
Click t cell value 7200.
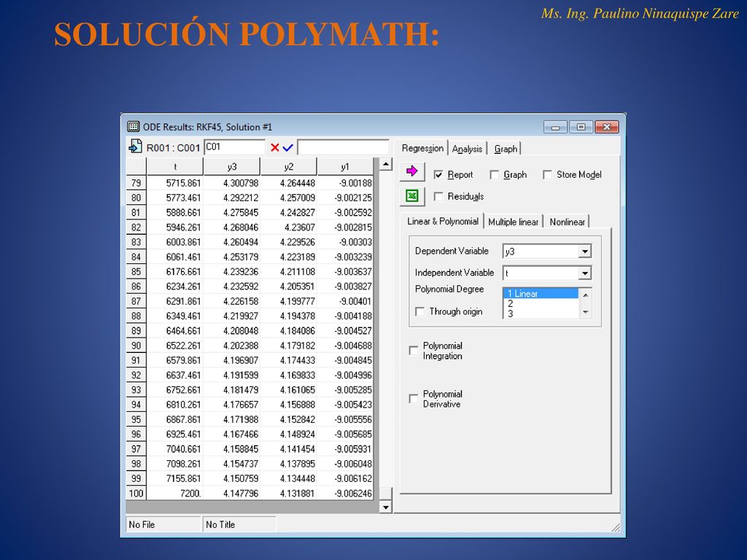(x=175, y=494)
